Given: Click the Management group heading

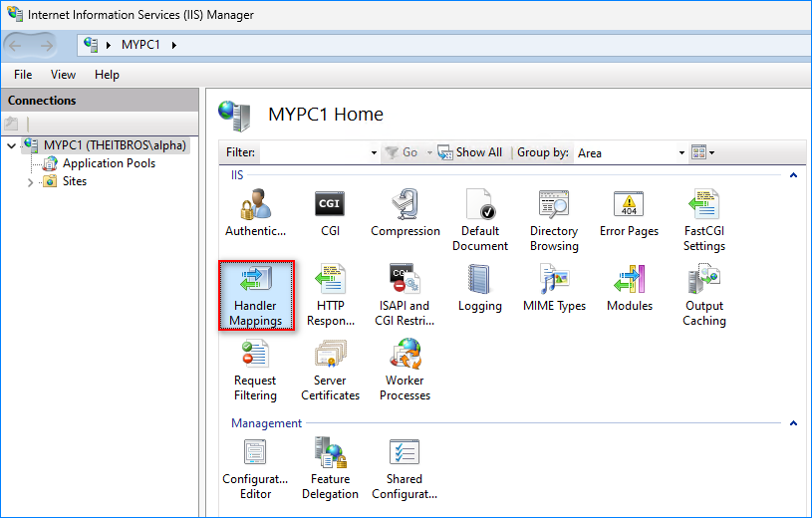Looking at the screenshot, I should click(x=266, y=423).
